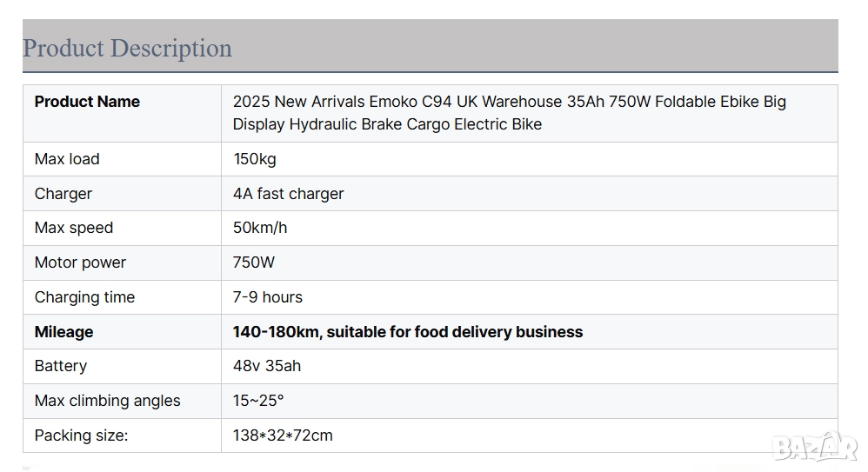Select the 50km/h value
This screenshot has height=472, width=868.
(259, 228)
